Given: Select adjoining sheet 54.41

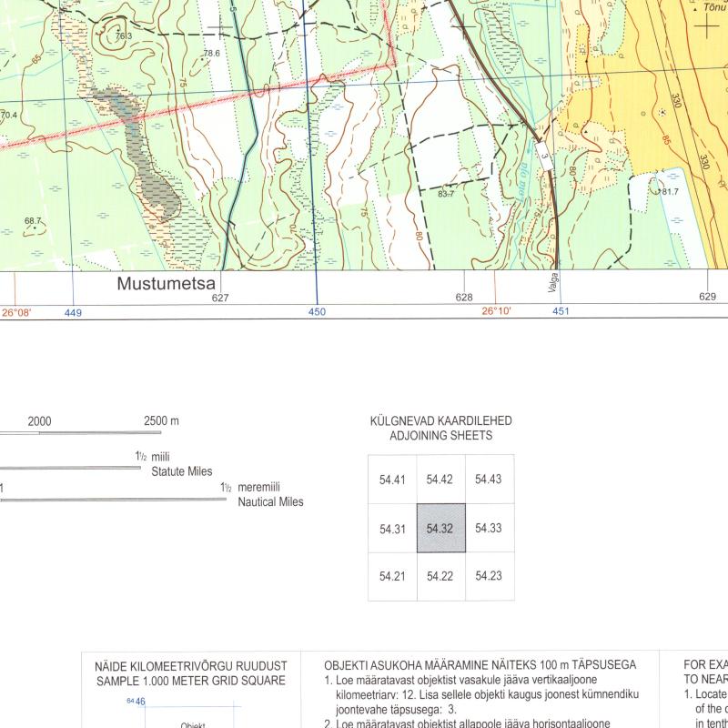Looking at the screenshot, I should click(x=392, y=480).
